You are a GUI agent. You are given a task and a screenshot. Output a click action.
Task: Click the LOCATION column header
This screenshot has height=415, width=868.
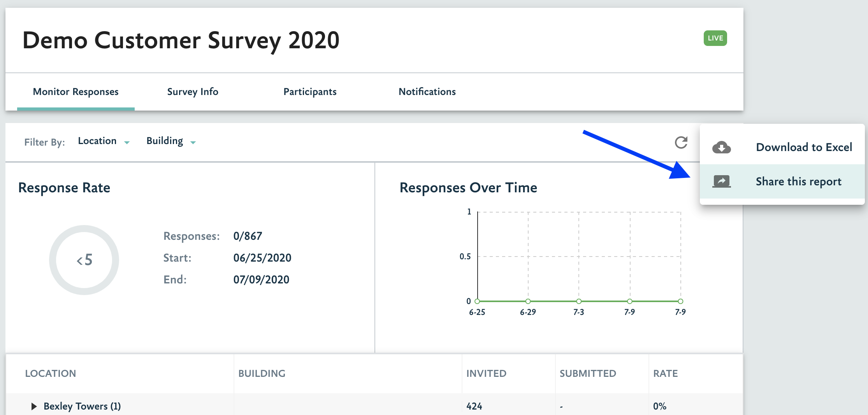(51, 373)
